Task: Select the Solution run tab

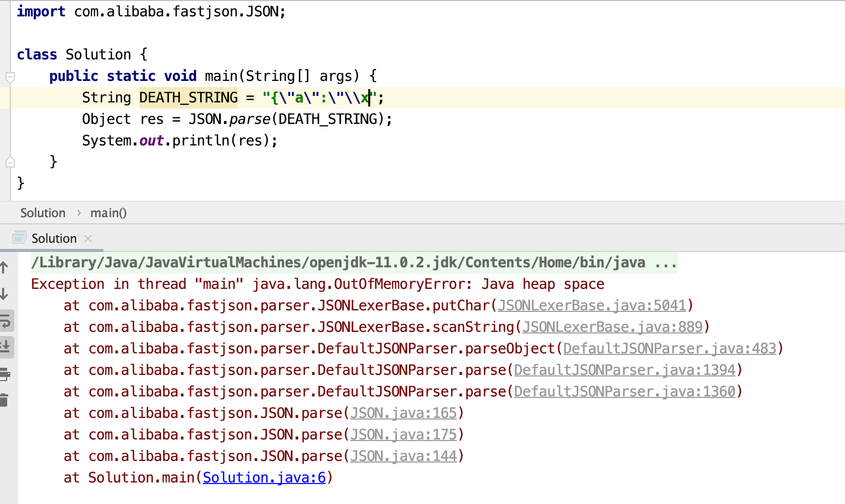Action: pos(54,239)
